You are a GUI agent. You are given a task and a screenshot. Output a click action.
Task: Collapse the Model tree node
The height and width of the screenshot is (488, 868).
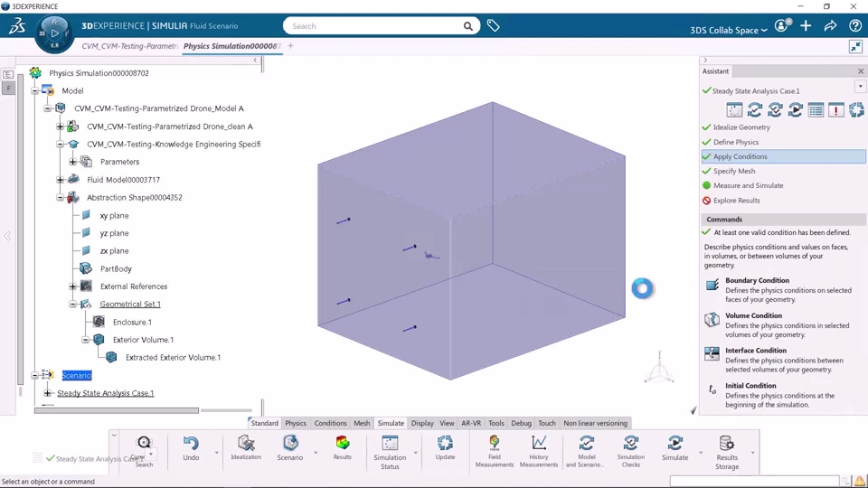[34, 90]
